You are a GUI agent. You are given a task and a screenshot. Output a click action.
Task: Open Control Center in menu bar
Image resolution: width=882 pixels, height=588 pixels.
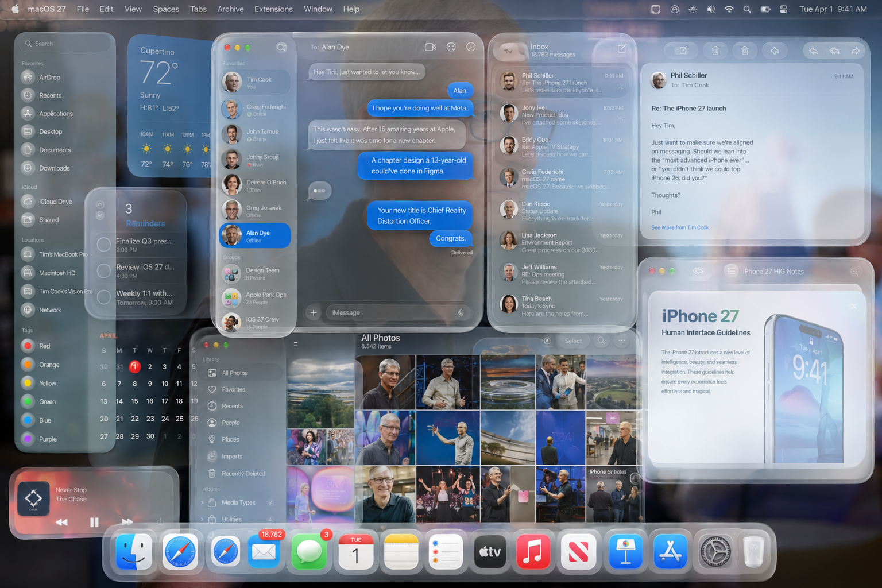point(783,9)
